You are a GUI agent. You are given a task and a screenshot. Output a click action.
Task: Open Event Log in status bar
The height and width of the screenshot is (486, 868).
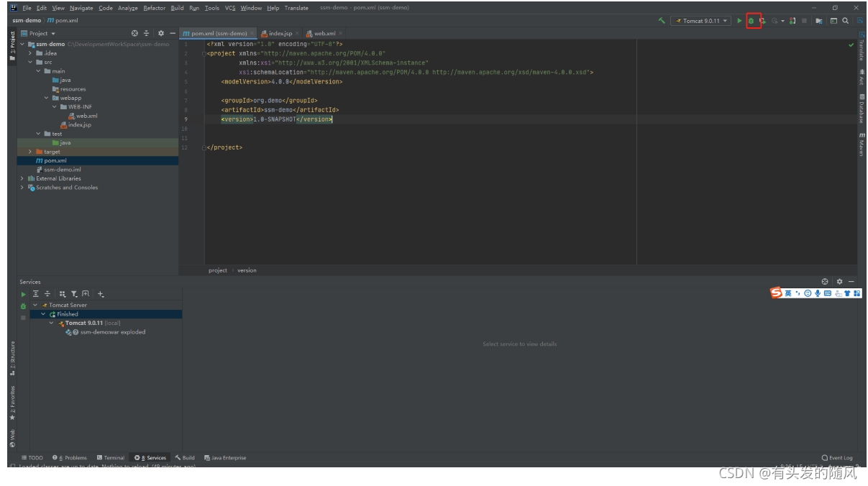coord(837,457)
